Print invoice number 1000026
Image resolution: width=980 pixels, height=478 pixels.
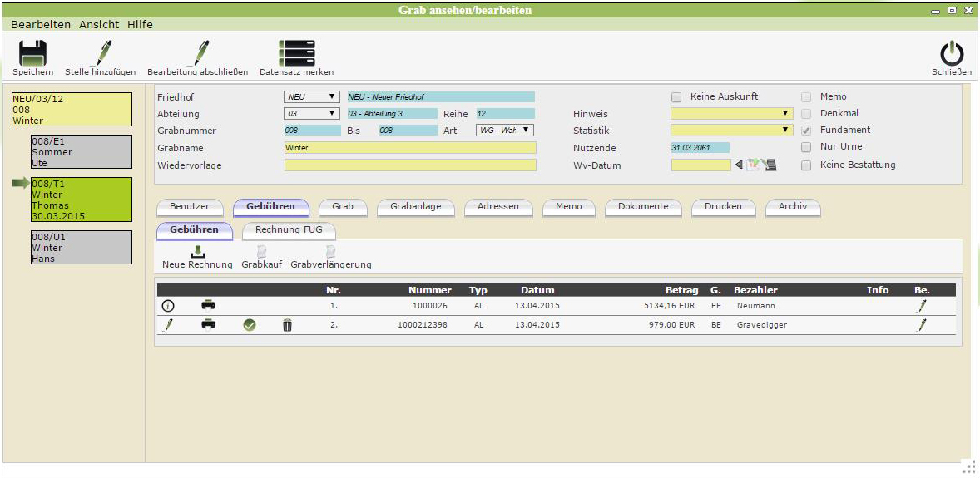pyautogui.click(x=208, y=305)
